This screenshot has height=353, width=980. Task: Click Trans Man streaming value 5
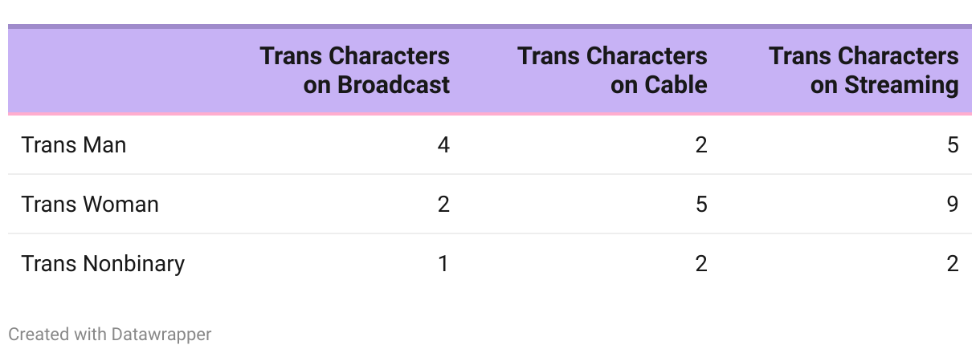click(x=953, y=145)
